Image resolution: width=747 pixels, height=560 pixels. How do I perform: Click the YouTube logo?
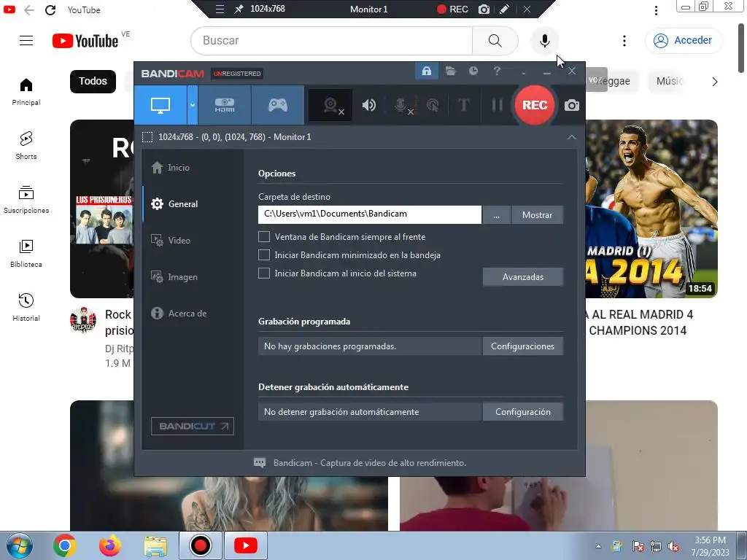coord(85,41)
